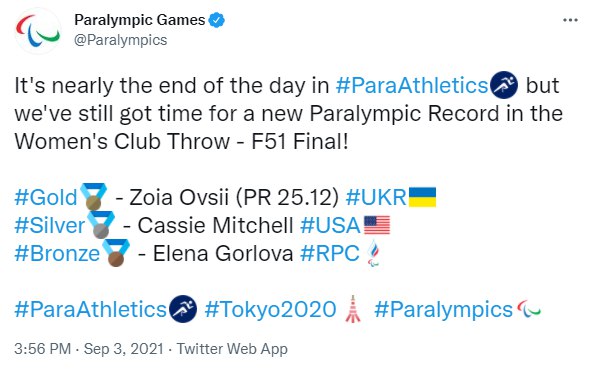Viewport: 591px width, 369px height.
Task: Open the Paralympic Games profile avatar
Action: [x=38, y=31]
